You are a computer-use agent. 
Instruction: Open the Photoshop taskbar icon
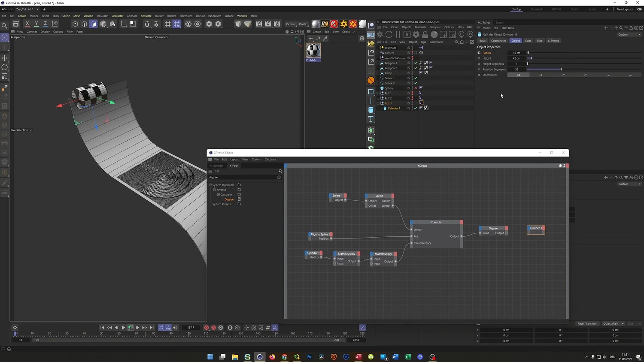(x=309, y=357)
